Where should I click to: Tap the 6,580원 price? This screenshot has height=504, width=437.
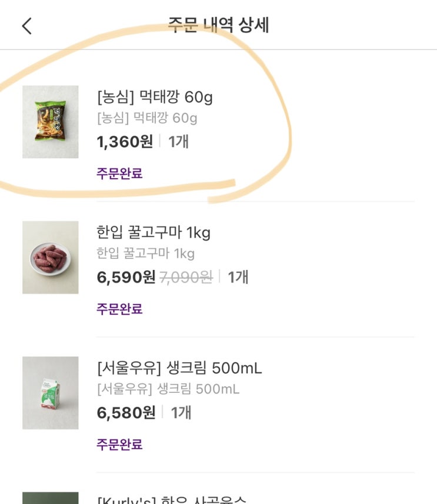coord(126,412)
